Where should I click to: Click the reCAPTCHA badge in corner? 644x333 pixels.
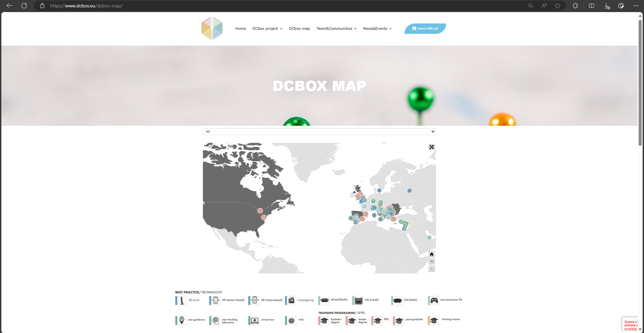[x=630, y=324]
